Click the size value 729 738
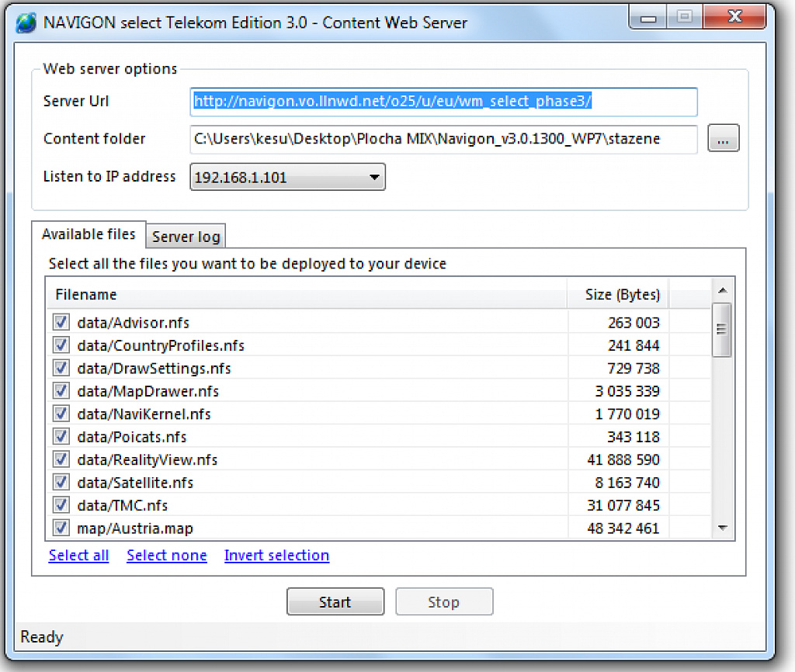Screen dimensions: 795x672 634,368
